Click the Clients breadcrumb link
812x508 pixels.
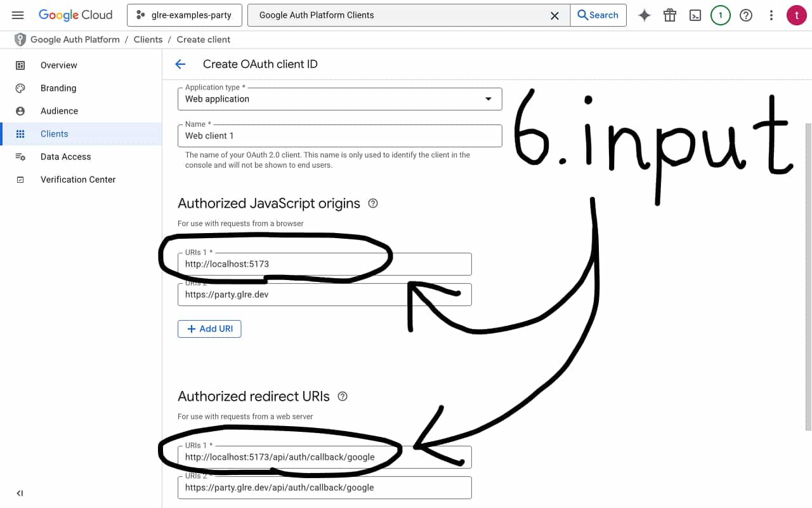tap(148, 39)
